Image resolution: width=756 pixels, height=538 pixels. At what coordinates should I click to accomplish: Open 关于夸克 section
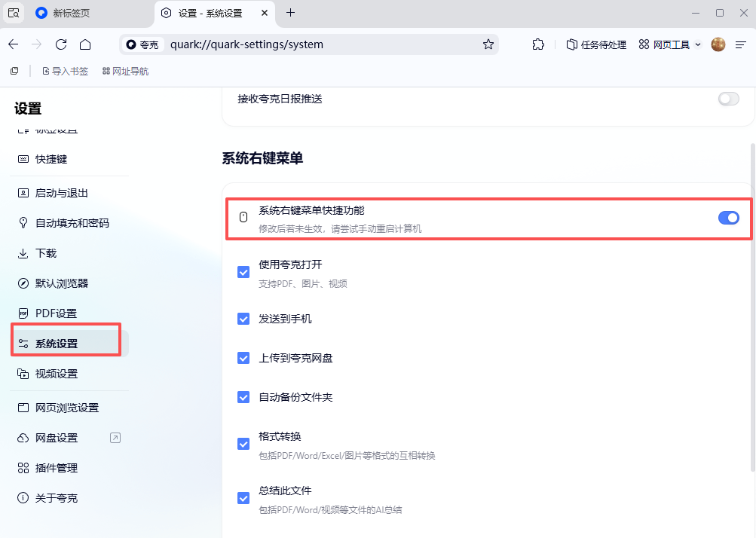69,498
